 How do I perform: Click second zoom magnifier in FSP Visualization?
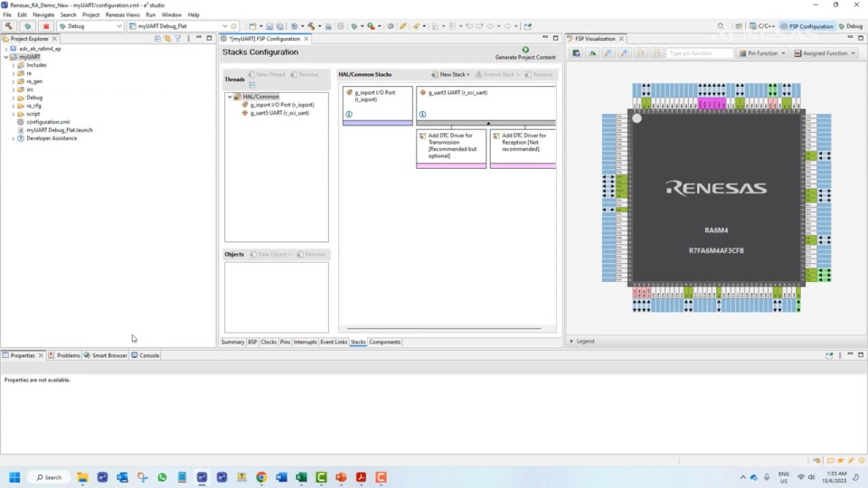tap(625, 53)
